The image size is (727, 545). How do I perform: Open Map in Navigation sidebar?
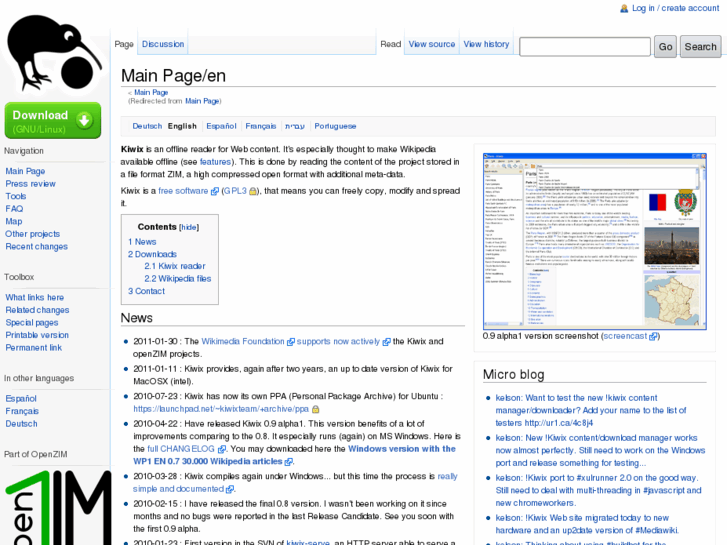(13, 221)
